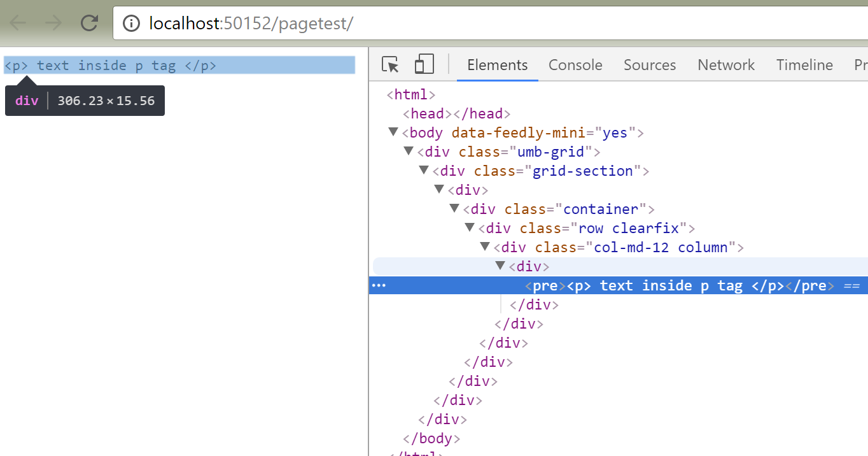Activate the inspect element picker icon
The height and width of the screenshot is (456, 868).
click(390, 65)
